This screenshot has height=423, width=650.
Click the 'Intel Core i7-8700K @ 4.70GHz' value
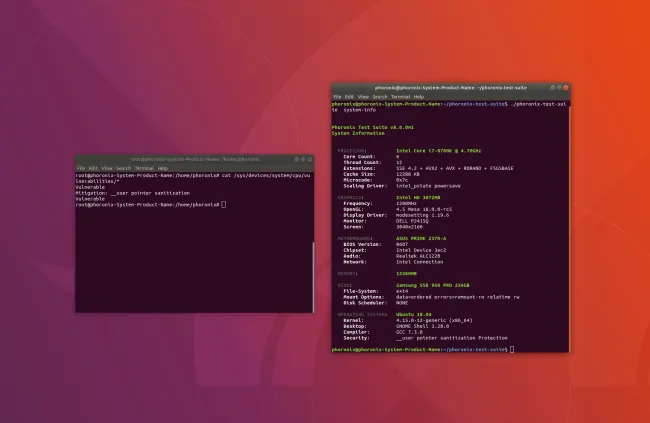click(x=439, y=151)
